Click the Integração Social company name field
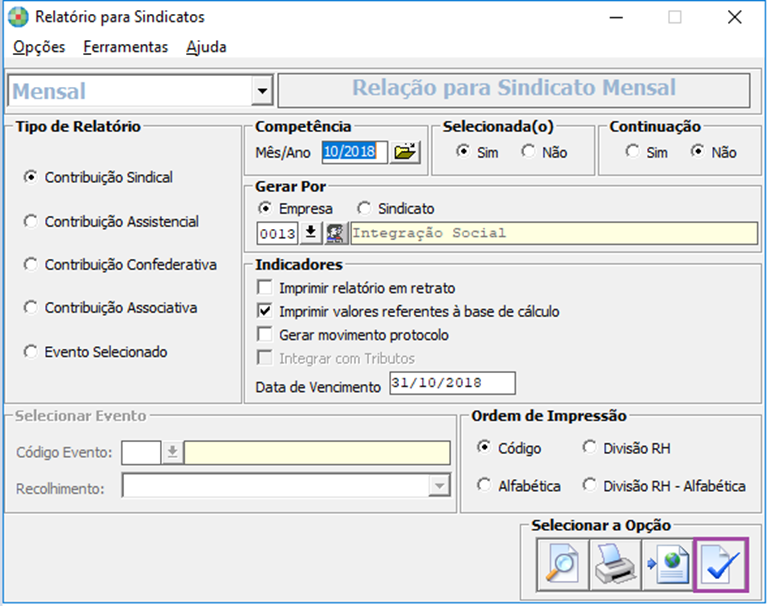 554,233
